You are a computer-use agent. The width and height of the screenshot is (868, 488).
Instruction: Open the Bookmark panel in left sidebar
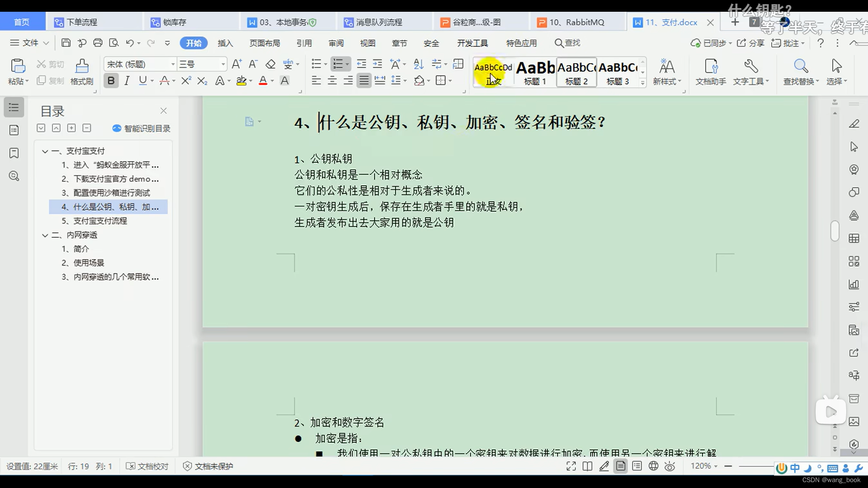click(x=14, y=153)
